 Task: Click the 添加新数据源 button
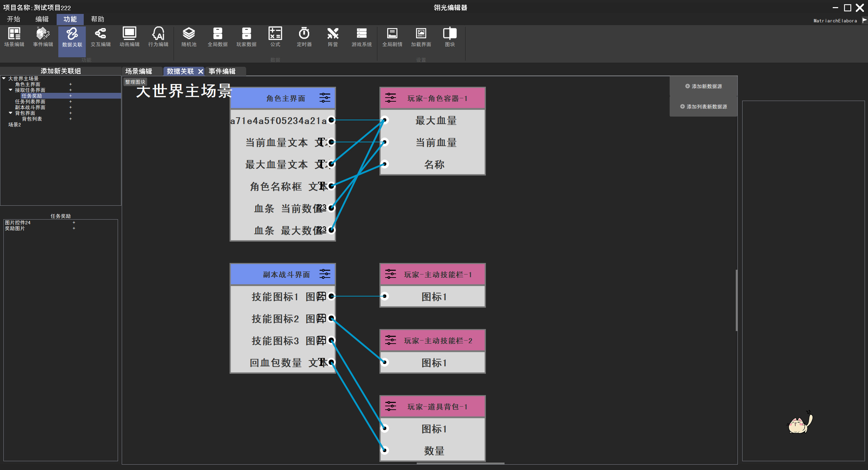click(x=703, y=86)
